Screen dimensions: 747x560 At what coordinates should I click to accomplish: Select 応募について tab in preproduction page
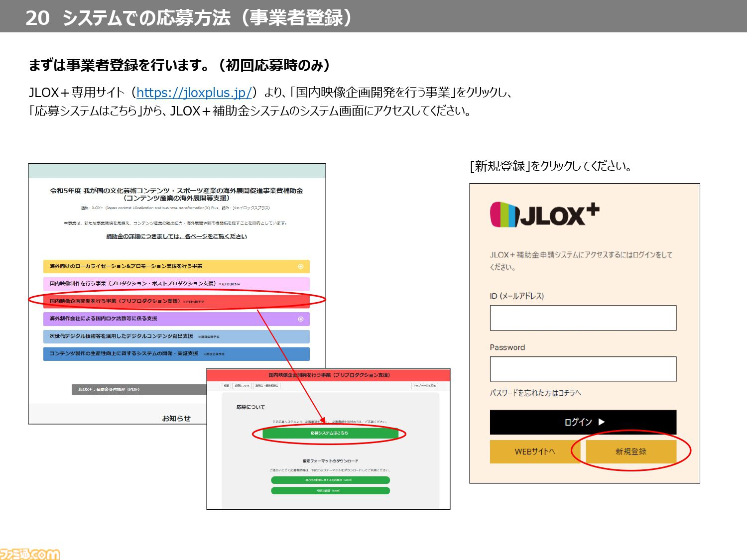coord(243,386)
